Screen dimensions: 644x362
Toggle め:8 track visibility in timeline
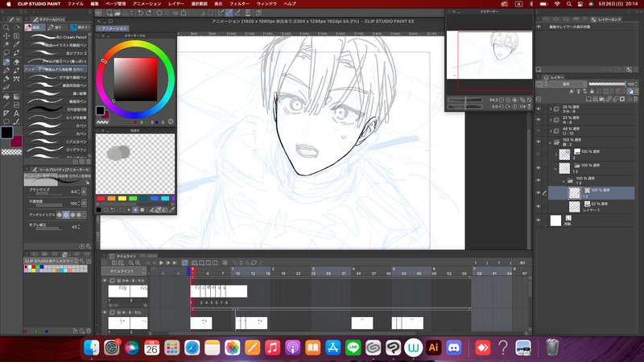pos(105,312)
